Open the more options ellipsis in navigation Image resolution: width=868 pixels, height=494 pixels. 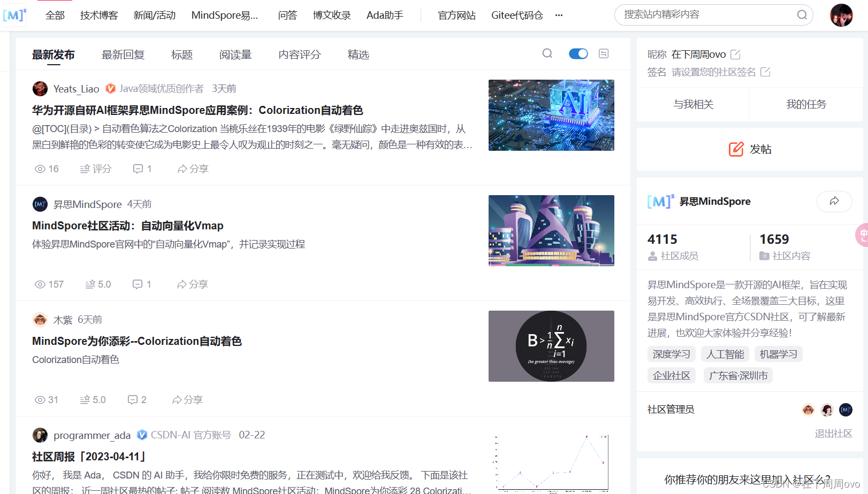tap(559, 16)
